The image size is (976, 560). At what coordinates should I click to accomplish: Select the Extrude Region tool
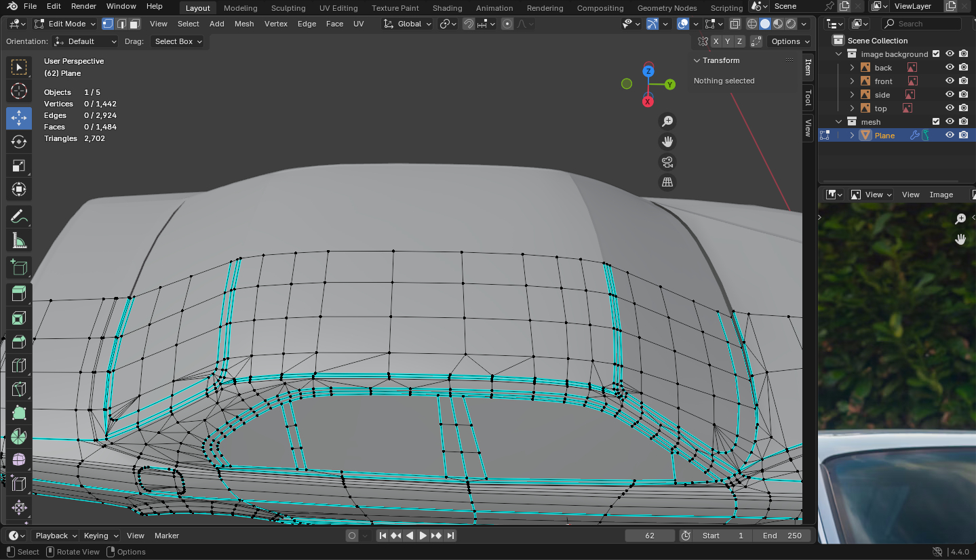click(19, 294)
